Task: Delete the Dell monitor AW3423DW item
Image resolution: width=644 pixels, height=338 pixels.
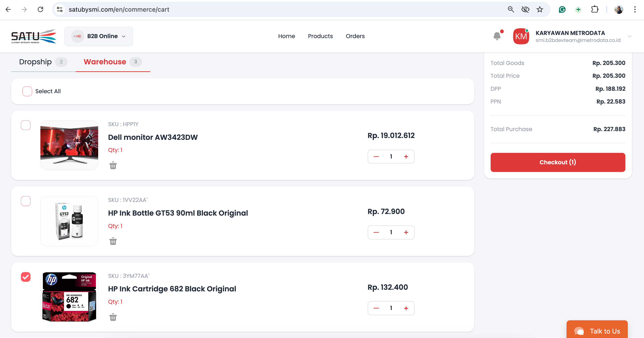Action: click(x=113, y=165)
